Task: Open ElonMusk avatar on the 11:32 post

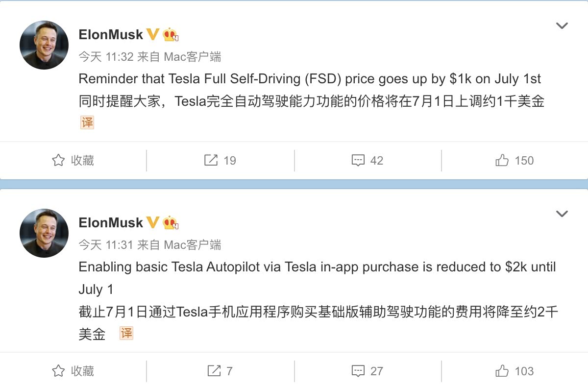Action: (x=44, y=45)
